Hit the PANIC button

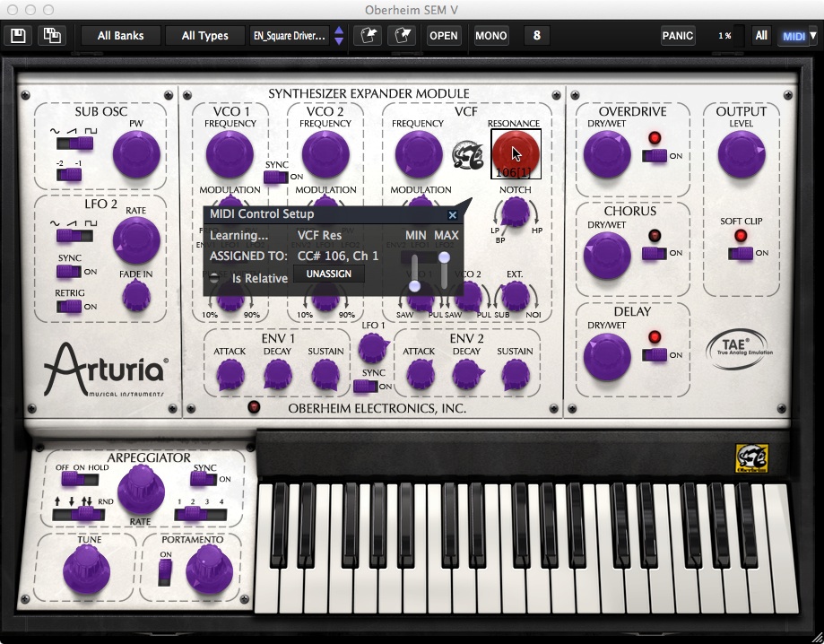point(677,36)
